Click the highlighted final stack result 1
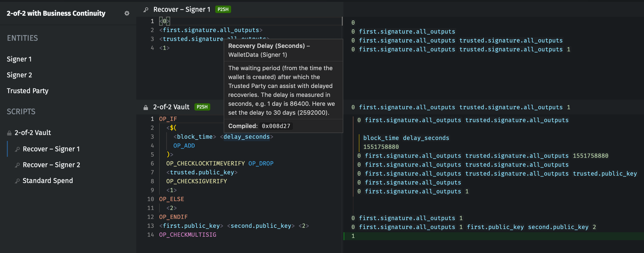The image size is (644, 253). 353,236
